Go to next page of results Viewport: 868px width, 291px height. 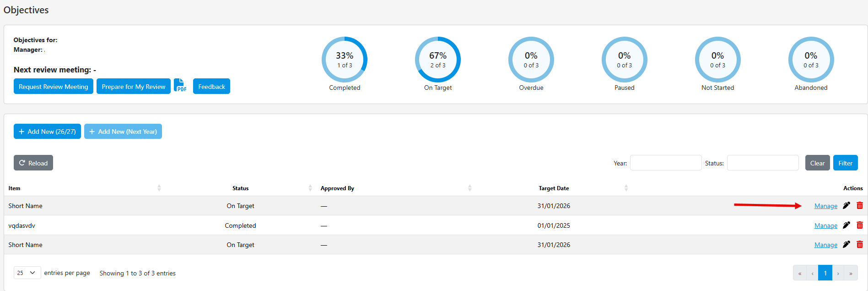coord(838,273)
